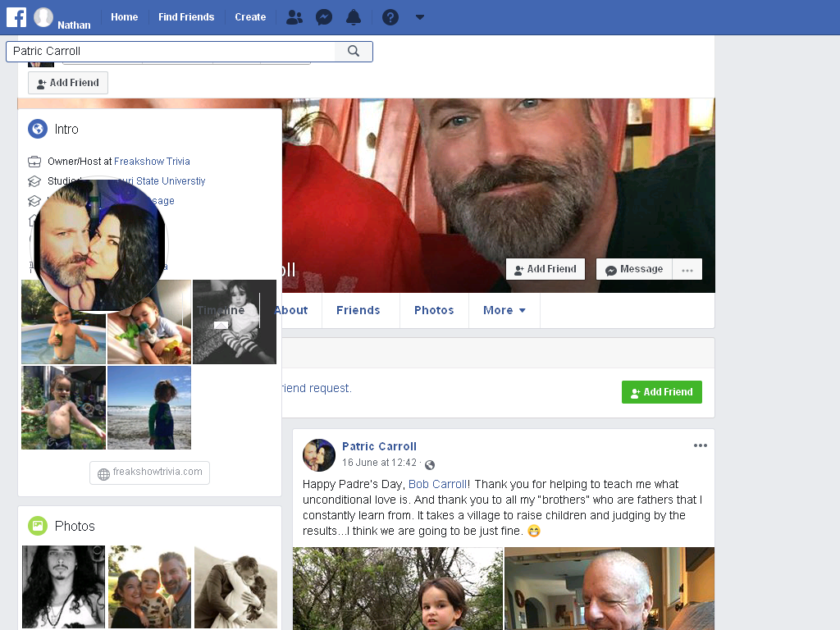
Task: Open the notifications bell icon
Action: (354, 18)
